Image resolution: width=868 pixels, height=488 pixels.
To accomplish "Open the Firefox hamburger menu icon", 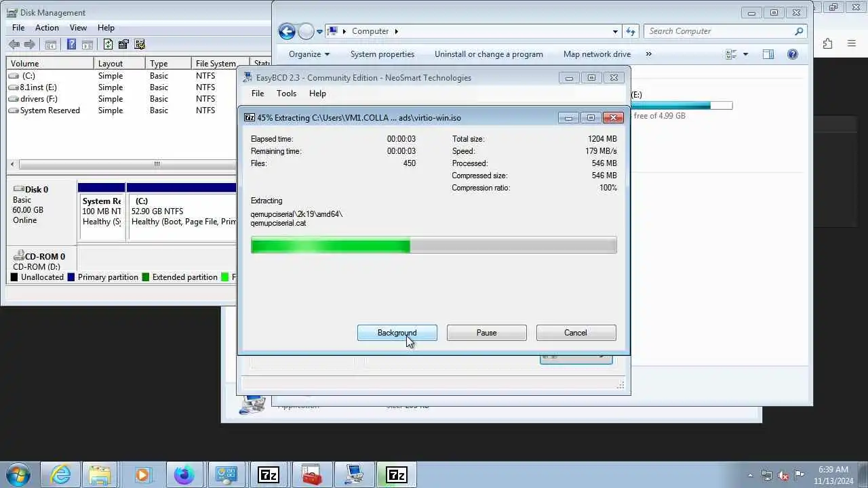I will tap(851, 43).
